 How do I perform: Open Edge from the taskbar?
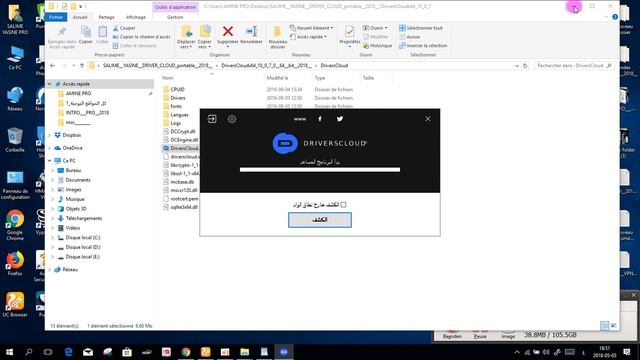coord(69,352)
